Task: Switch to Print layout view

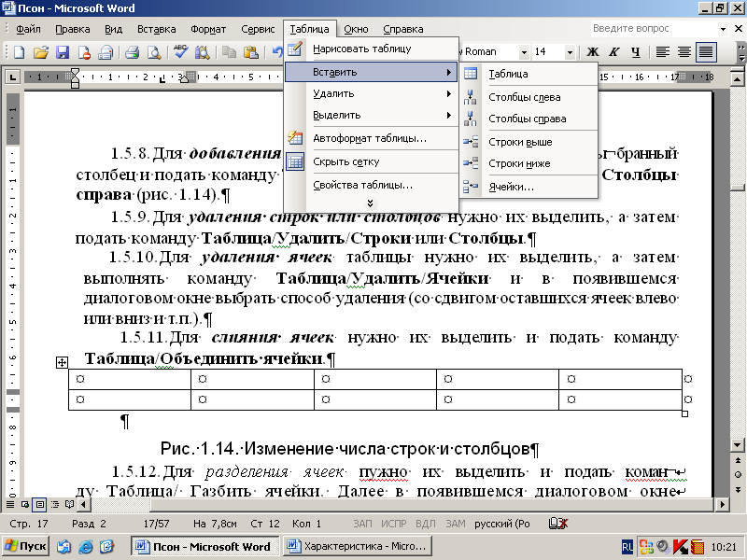Action: pos(40,504)
